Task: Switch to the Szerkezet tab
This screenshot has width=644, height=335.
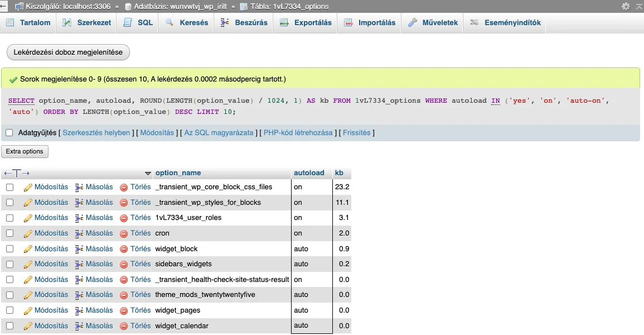Action: coord(86,22)
